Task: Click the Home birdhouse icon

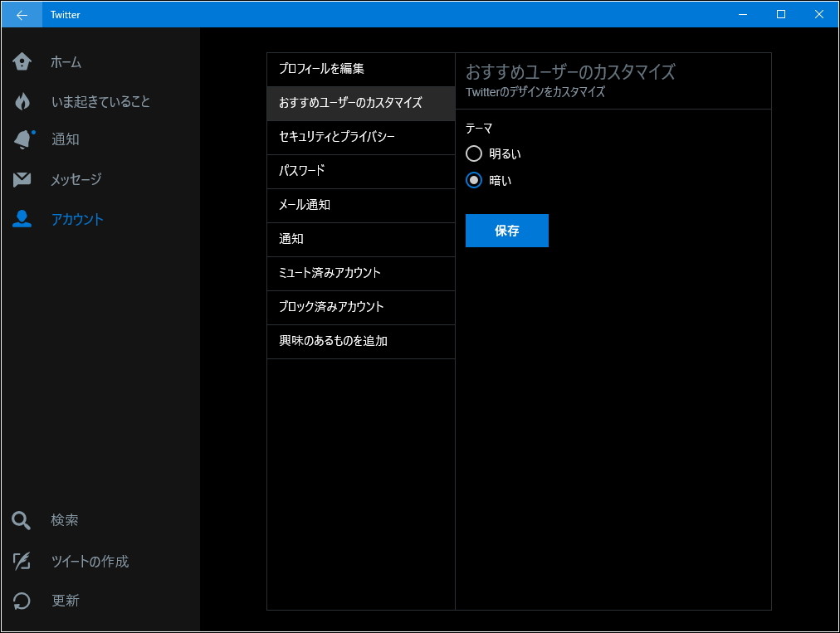Action: pyautogui.click(x=22, y=61)
